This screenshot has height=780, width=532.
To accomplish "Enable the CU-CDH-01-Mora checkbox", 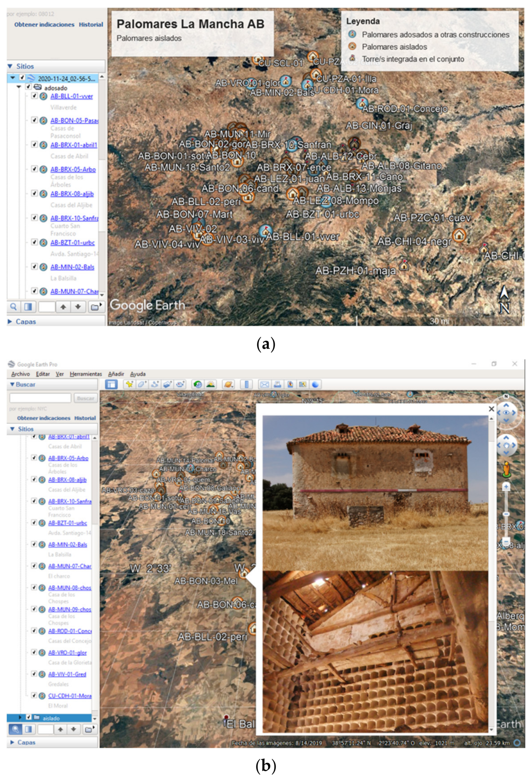I will (x=34, y=695).
